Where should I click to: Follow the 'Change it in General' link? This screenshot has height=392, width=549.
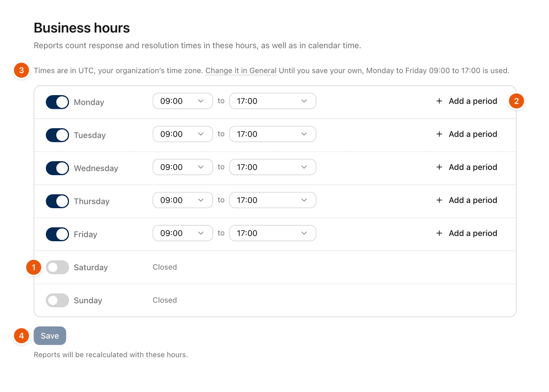coord(241,71)
